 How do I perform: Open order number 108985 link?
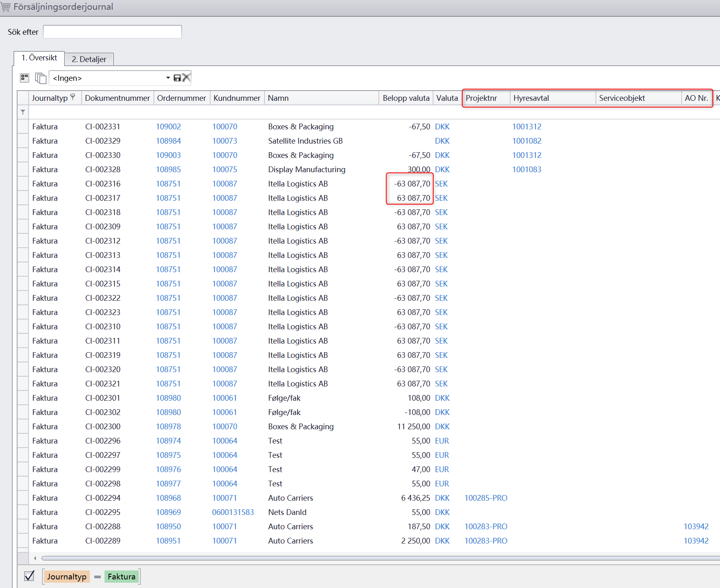tap(169, 169)
